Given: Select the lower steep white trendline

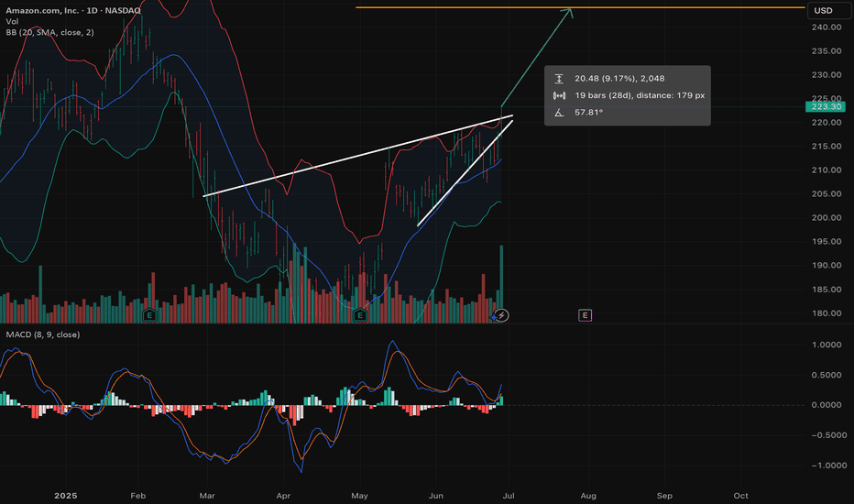Looking at the screenshot, I should click(x=465, y=172).
